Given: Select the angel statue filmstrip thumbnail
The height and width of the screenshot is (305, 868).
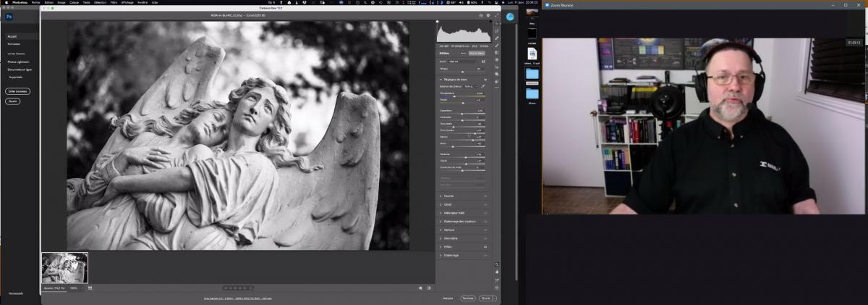Looking at the screenshot, I should [64, 267].
